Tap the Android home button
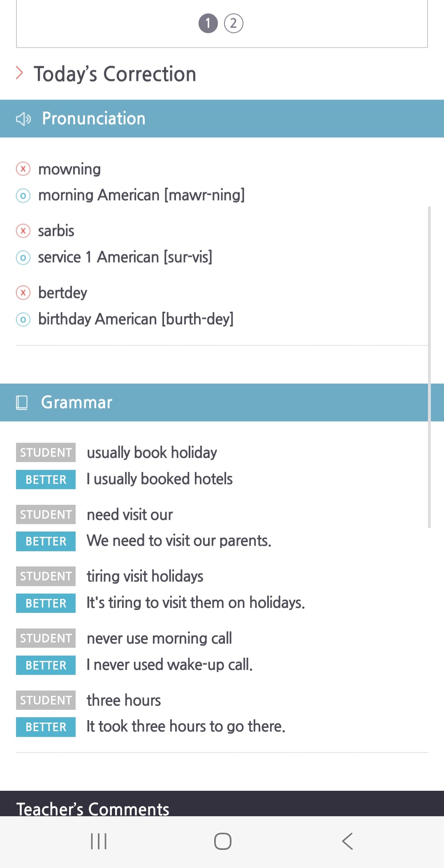Screen dimensions: 444x868 [222, 841]
